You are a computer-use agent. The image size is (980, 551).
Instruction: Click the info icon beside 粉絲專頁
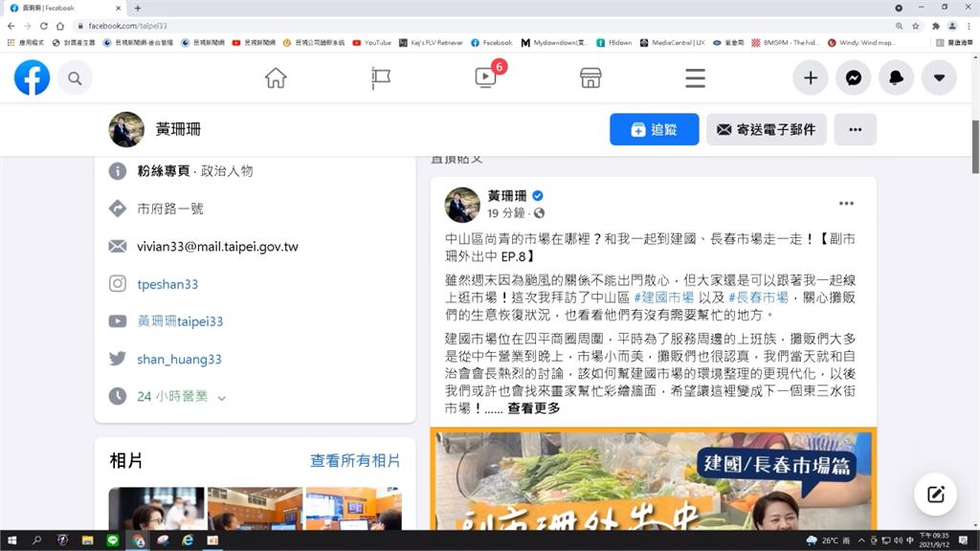118,171
